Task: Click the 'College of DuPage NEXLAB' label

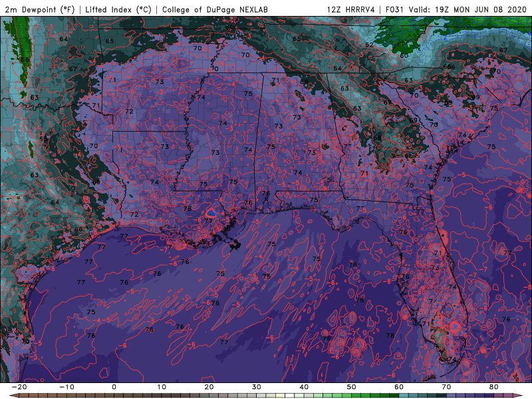Action: point(215,9)
